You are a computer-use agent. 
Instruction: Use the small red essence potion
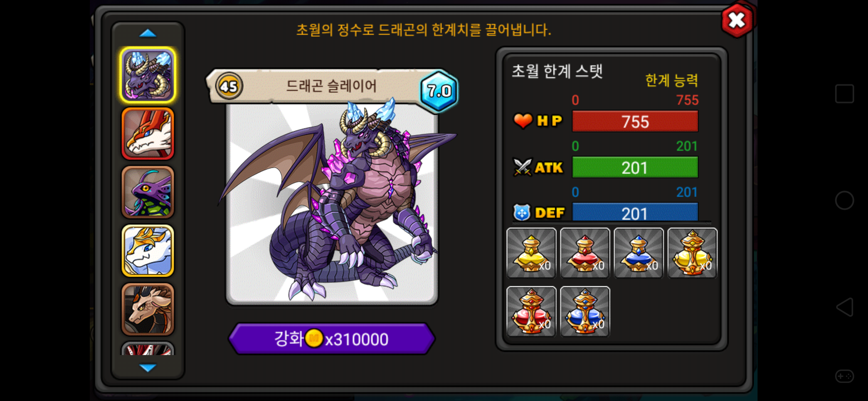[585, 253]
